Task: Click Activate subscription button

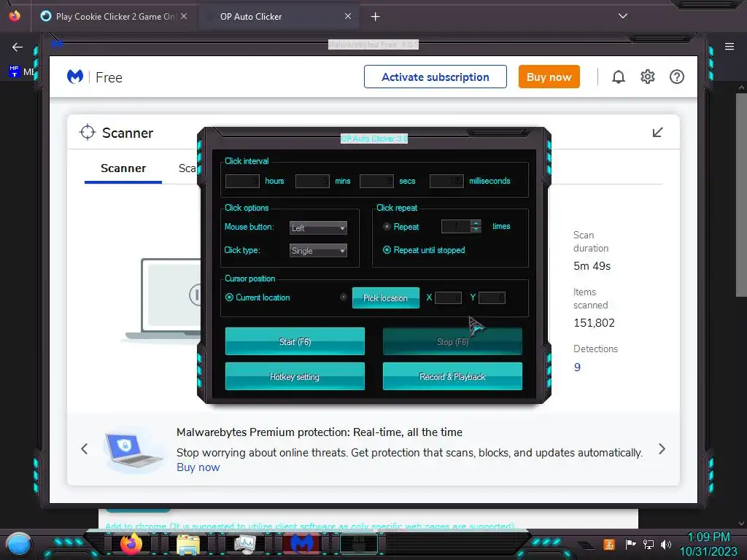Action: 436,77
